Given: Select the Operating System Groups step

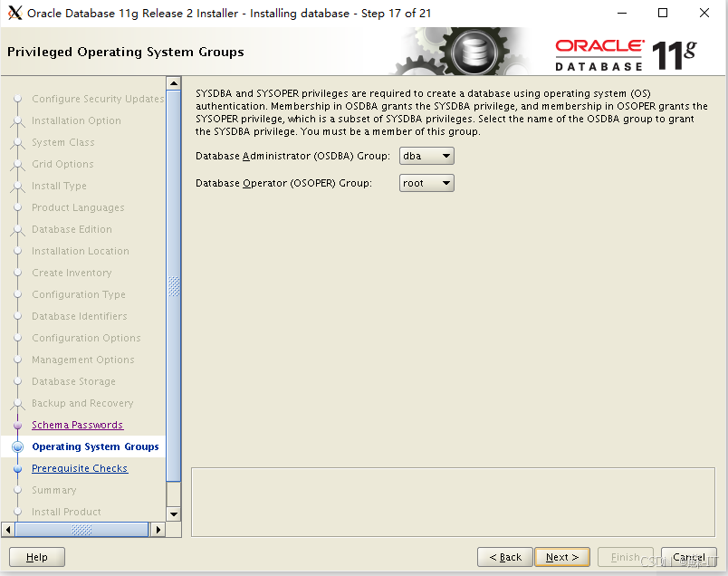Looking at the screenshot, I should point(94,446).
